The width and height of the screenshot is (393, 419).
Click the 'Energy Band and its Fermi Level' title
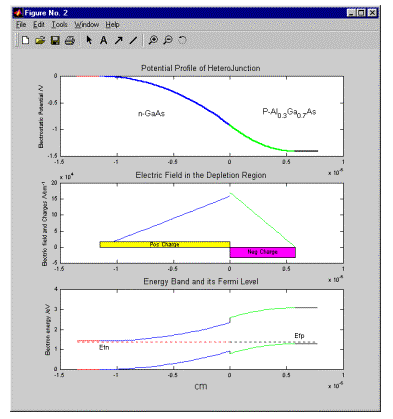tap(201, 282)
